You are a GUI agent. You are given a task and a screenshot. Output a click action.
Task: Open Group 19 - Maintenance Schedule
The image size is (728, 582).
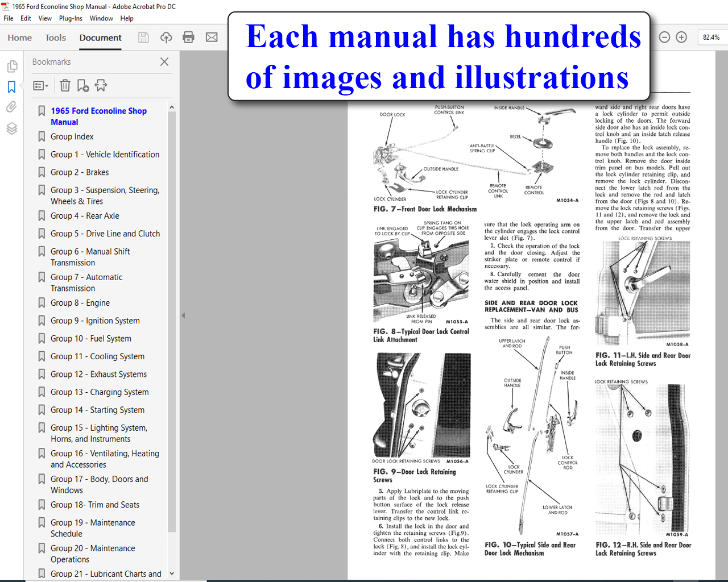point(93,528)
